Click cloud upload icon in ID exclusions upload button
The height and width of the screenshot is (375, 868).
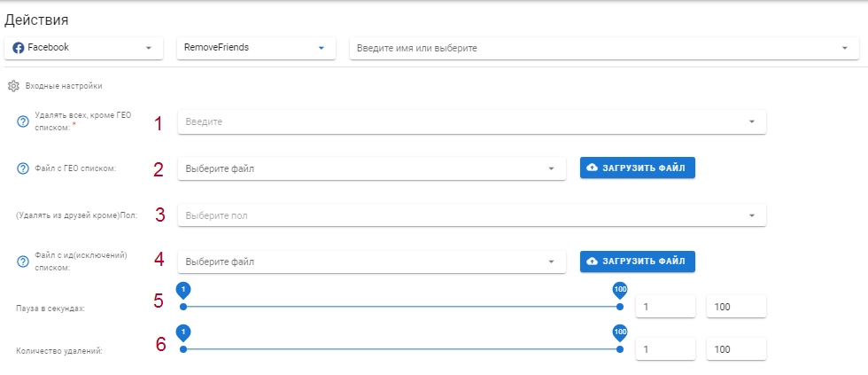coord(592,262)
